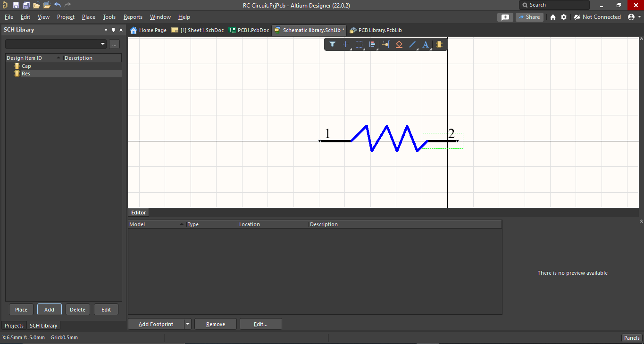Open the Tools menu

(x=109, y=17)
